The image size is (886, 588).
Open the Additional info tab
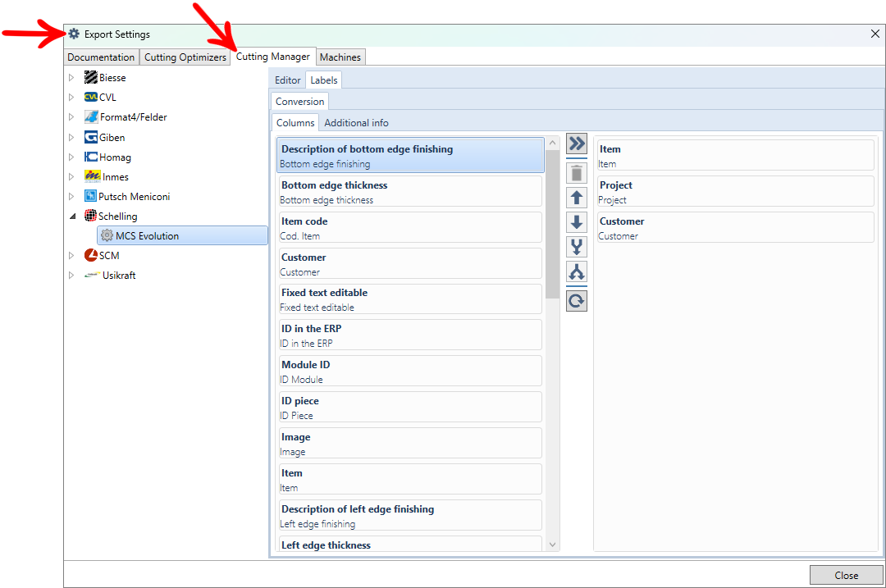pos(357,122)
